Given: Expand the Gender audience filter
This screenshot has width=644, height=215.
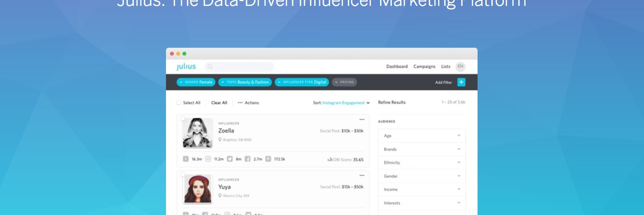Looking at the screenshot, I should 422,176.
